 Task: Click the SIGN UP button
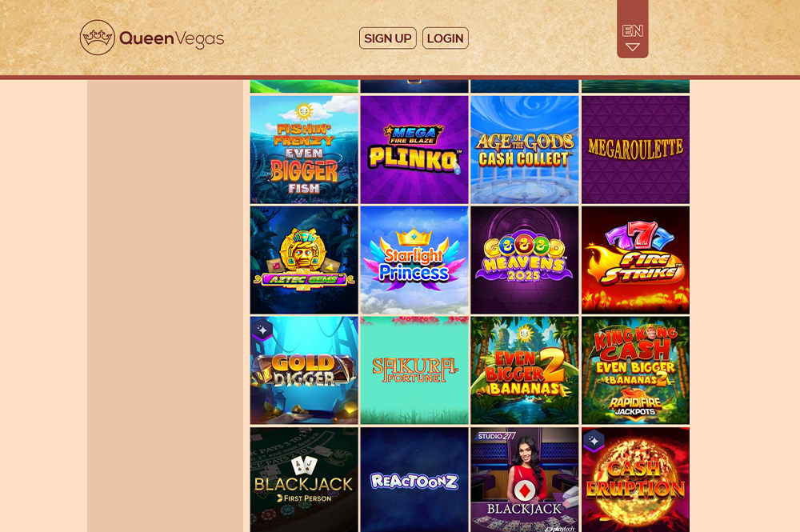pos(388,38)
